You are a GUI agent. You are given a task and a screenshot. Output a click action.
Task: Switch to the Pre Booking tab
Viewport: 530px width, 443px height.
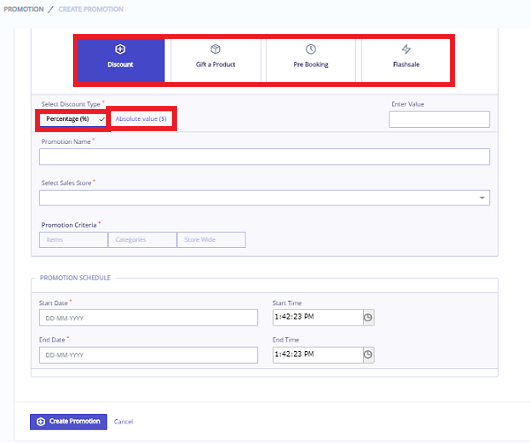311,60
